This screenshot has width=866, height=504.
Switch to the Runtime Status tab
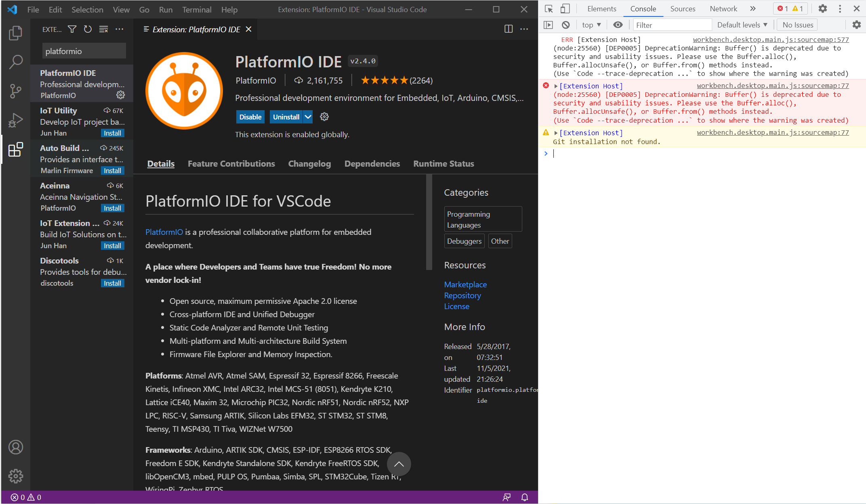tap(443, 163)
